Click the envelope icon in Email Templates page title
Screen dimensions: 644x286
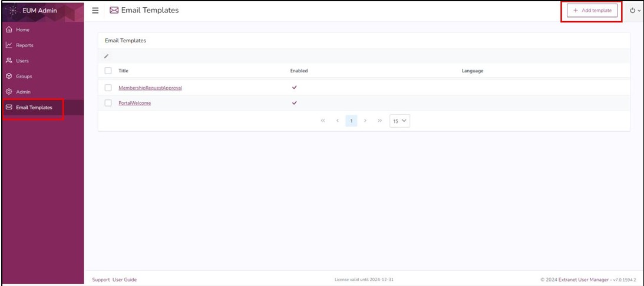click(114, 11)
